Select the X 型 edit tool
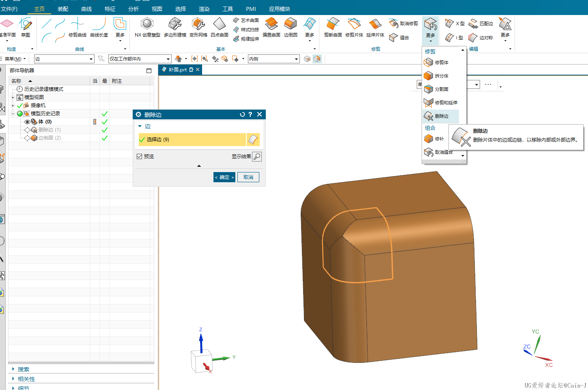The height and width of the screenshot is (390, 588). pos(455,24)
